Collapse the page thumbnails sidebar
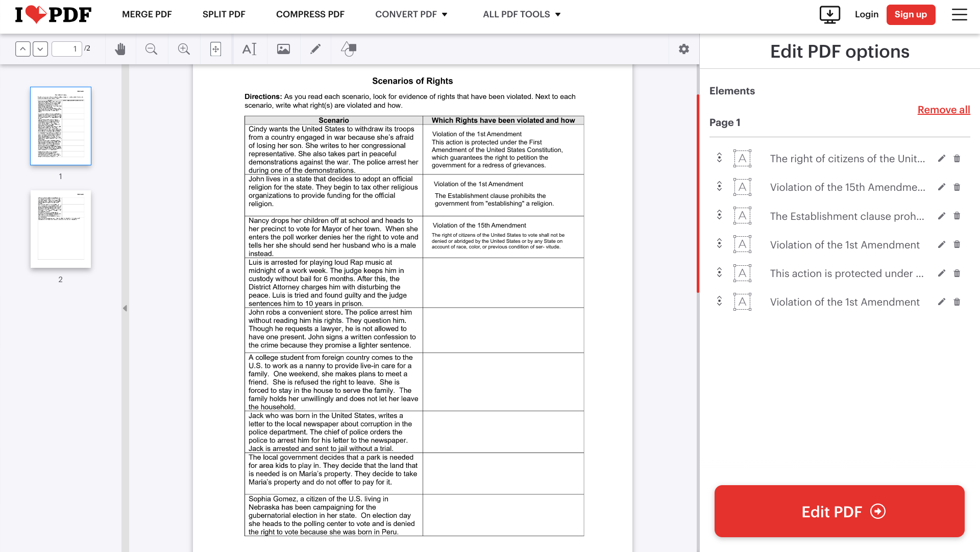Screen dimensions: 980x552 click(125, 308)
